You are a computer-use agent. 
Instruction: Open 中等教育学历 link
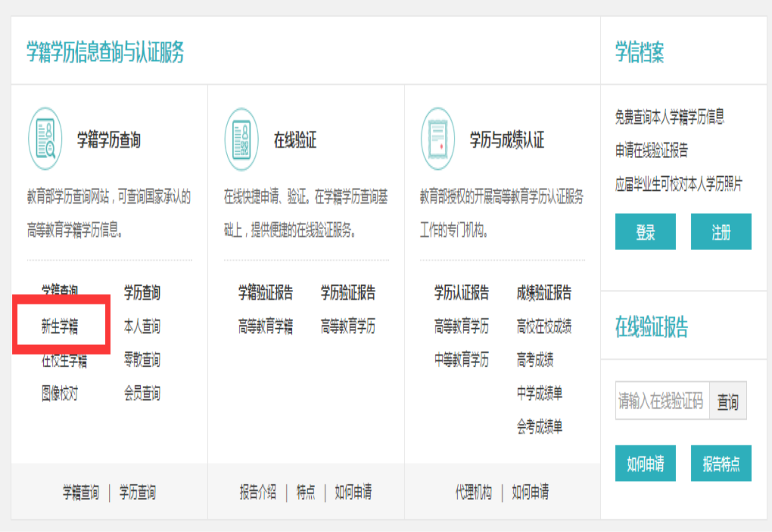[x=462, y=360]
